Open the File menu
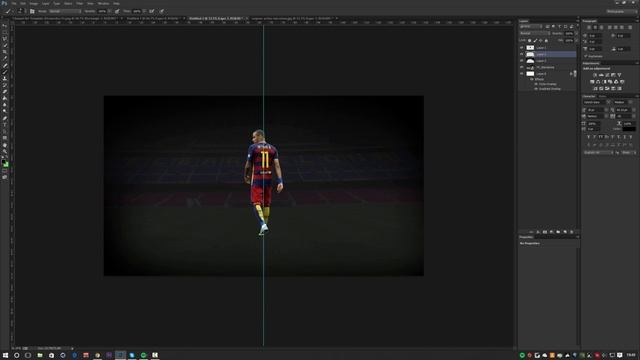Viewport: 640px width, 360px height. pyautogui.click(x=14, y=3)
